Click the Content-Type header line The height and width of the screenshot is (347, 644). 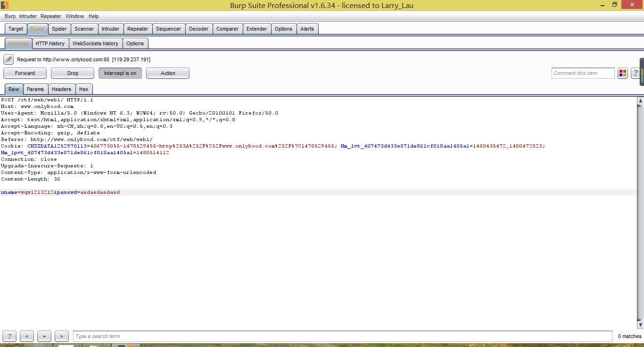click(79, 173)
